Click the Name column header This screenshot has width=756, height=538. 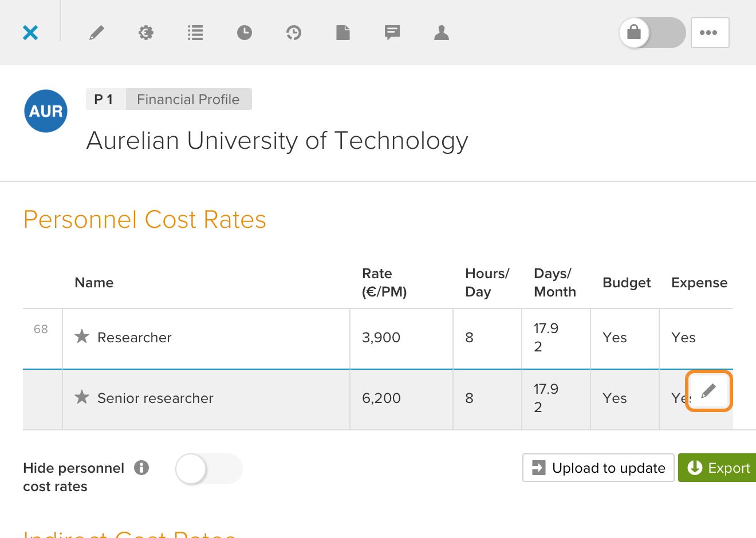(x=94, y=283)
